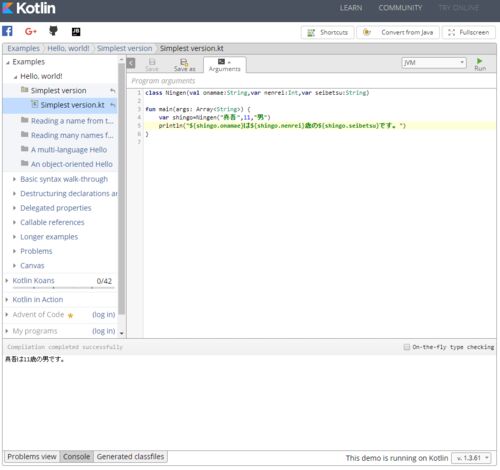Image resolution: width=500 pixels, height=470 pixels.
Task: Revert the Simplest version.kt file
Action: [113, 105]
